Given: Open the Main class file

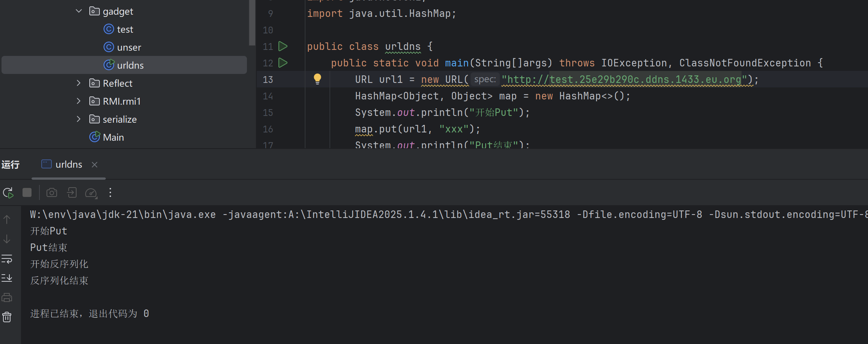Looking at the screenshot, I should click(113, 137).
